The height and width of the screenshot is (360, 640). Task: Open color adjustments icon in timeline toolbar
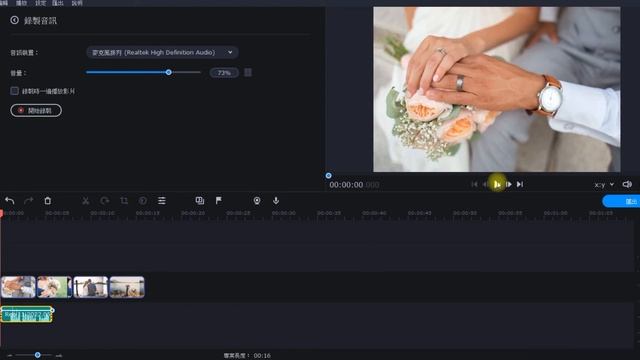(x=143, y=200)
